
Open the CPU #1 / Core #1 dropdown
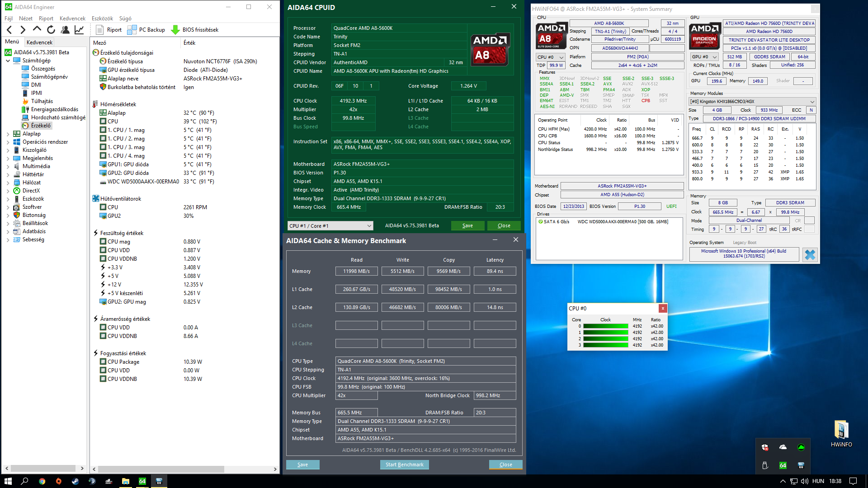point(330,225)
